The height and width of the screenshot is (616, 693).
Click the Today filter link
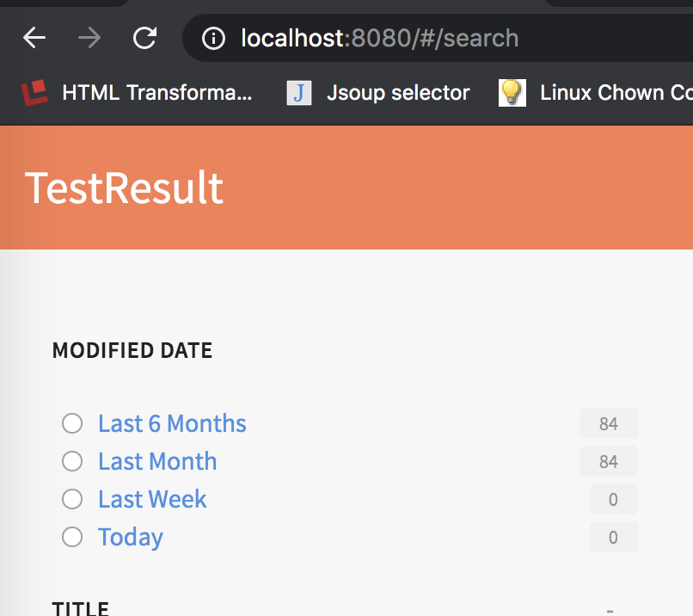click(131, 538)
